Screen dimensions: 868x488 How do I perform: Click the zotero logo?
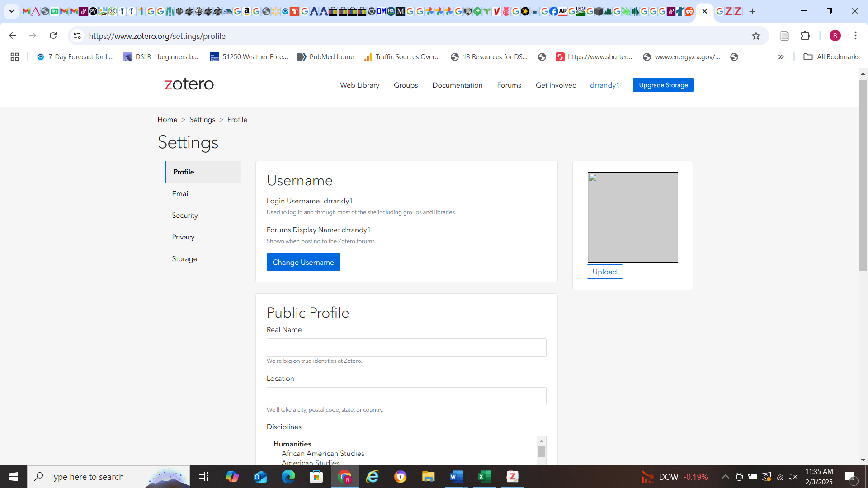tap(189, 84)
